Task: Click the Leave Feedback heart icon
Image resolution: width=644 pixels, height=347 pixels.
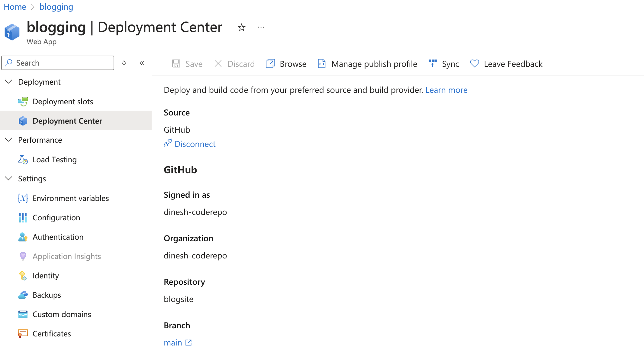Action: point(475,63)
